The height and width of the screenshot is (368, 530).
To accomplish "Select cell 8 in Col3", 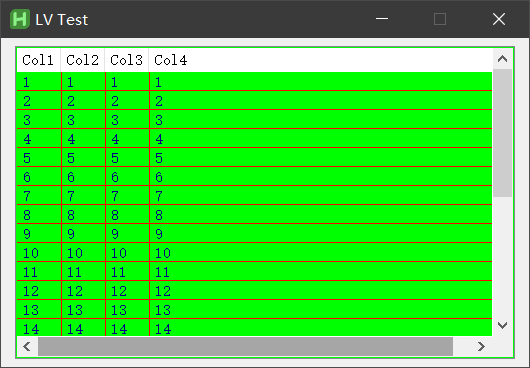I will (127, 215).
